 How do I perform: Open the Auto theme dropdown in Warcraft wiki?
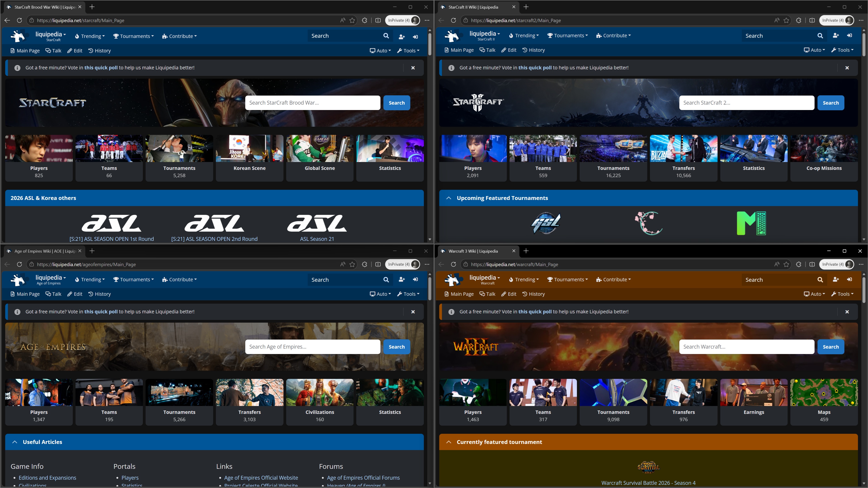coord(814,294)
